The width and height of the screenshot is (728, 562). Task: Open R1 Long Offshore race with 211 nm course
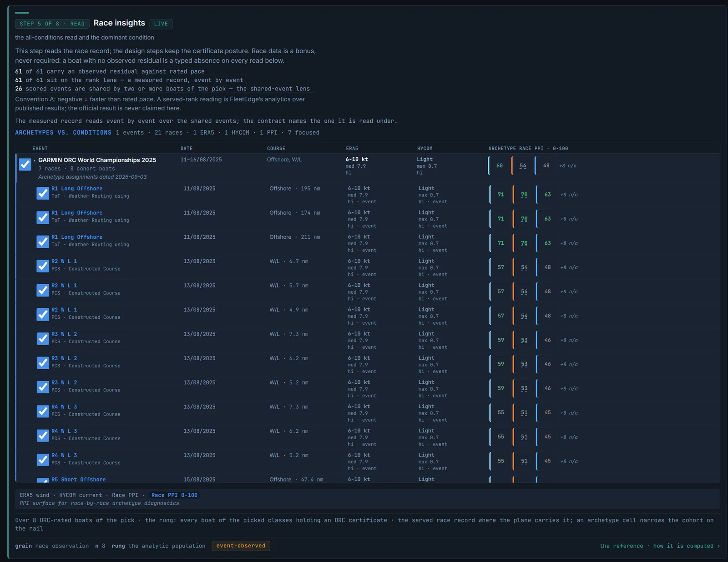pos(77,237)
